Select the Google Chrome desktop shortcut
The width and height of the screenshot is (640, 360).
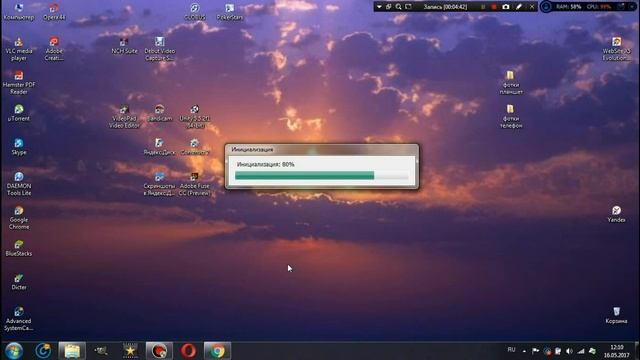click(19, 218)
